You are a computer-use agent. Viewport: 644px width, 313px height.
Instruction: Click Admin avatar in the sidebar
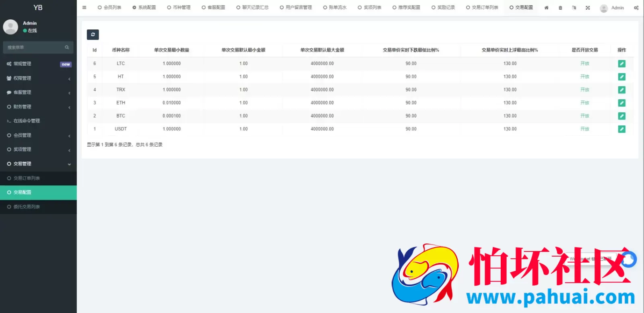tap(10, 27)
